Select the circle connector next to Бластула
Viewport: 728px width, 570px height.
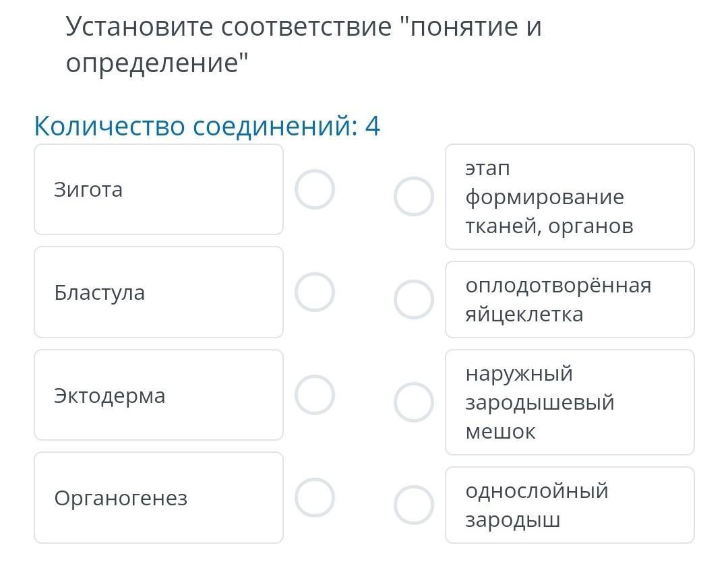(x=315, y=292)
